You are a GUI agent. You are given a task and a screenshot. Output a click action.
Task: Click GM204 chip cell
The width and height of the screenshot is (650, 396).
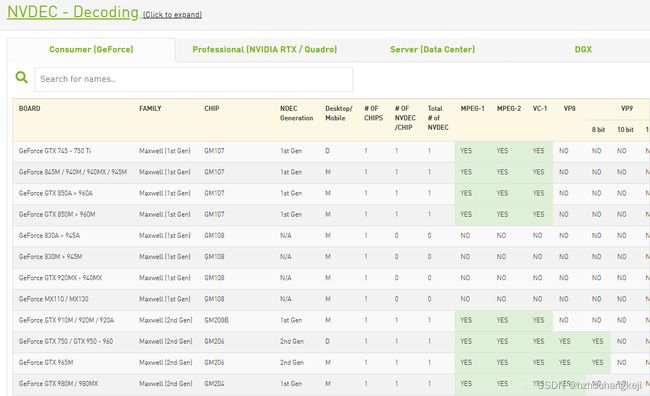[x=214, y=384]
